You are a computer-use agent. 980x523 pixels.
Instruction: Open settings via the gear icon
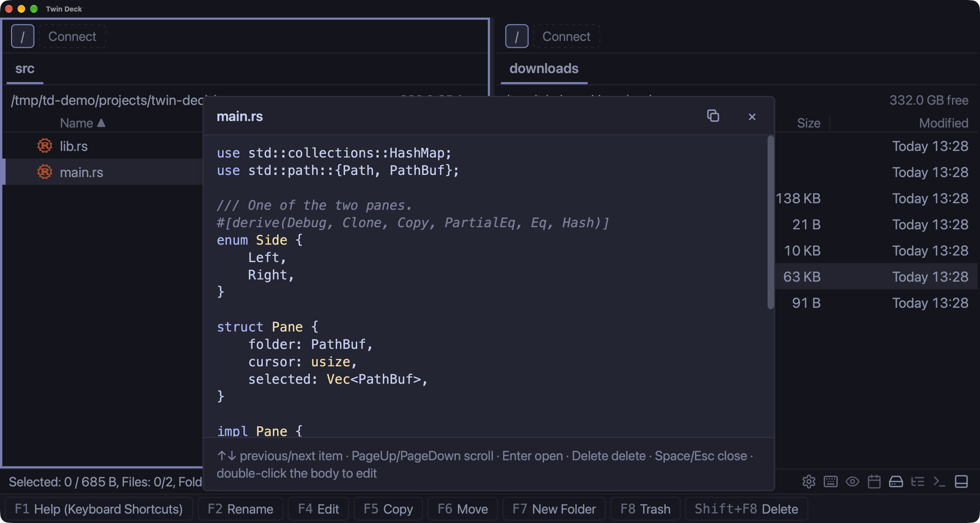click(808, 482)
